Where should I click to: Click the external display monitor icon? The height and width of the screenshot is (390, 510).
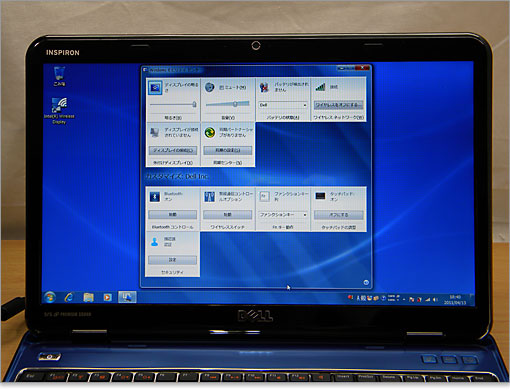[x=154, y=132]
